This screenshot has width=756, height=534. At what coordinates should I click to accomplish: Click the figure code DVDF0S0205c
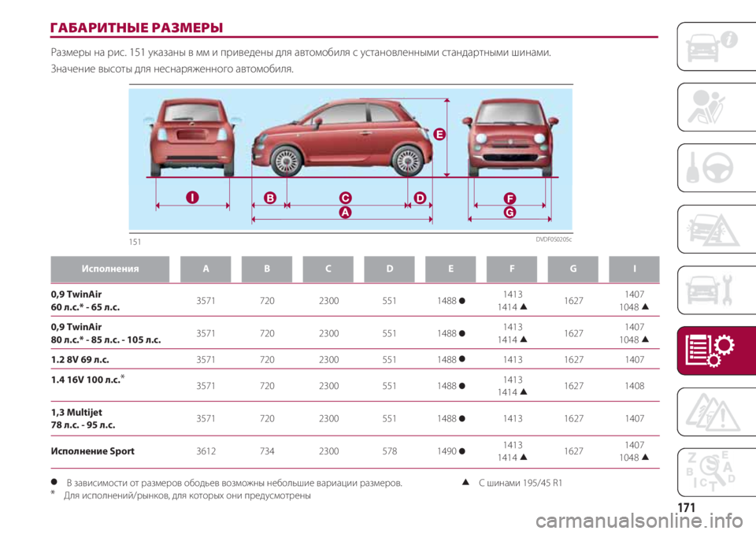(x=554, y=239)
